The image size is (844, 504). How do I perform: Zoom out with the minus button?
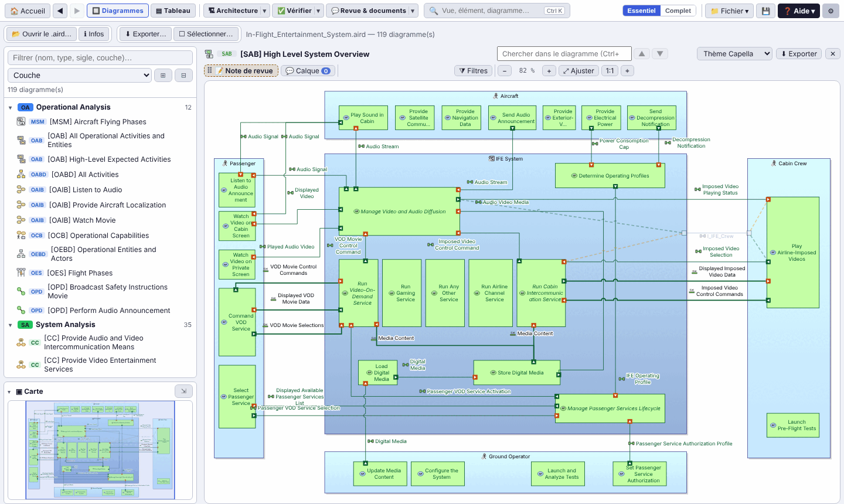coord(505,71)
